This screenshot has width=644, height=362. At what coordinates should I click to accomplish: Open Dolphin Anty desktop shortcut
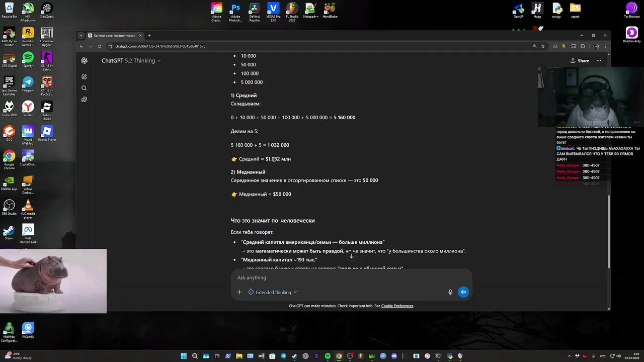[x=632, y=35]
